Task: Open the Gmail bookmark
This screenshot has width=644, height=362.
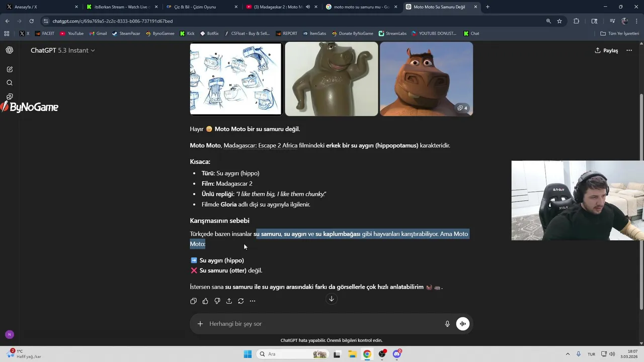Action: coord(98,34)
